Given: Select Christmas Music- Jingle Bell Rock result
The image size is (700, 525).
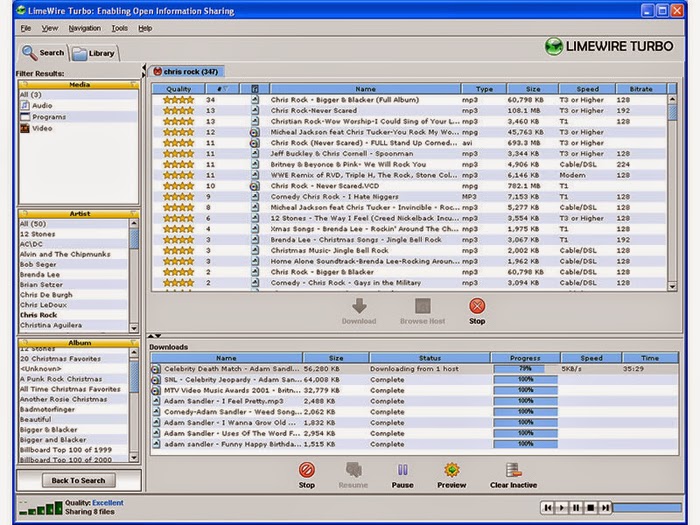Looking at the screenshot, I should click(x=409, y=250).
